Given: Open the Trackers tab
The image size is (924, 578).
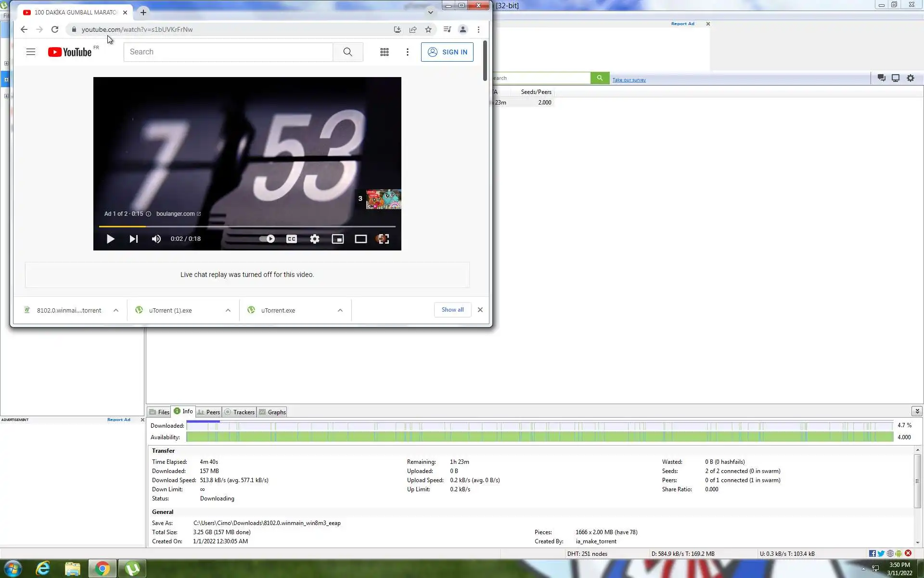Looking at the screenshot, I should point(240,412).
